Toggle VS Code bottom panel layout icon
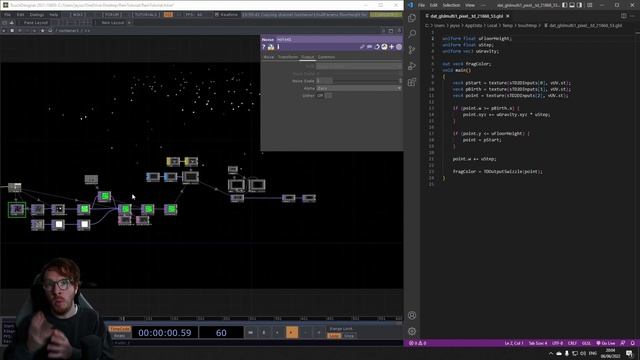 click(572, 5)
